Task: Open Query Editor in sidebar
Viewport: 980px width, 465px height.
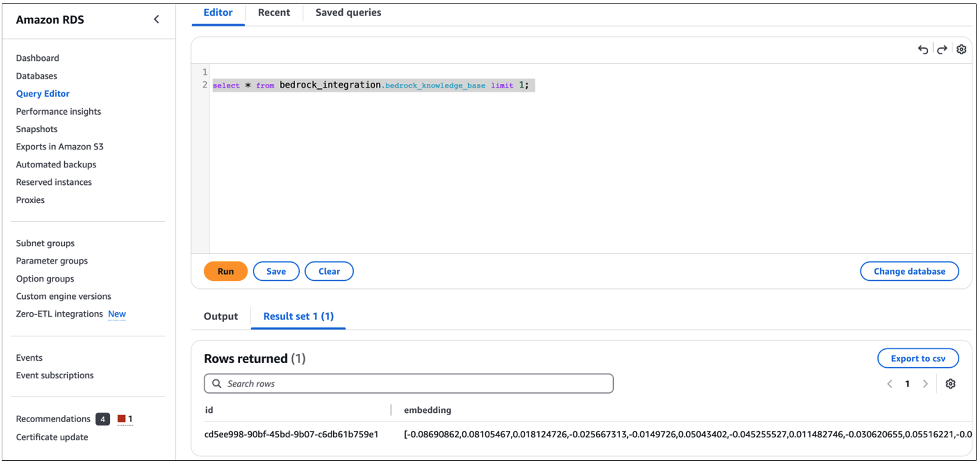Action: [x=43, y=94]
